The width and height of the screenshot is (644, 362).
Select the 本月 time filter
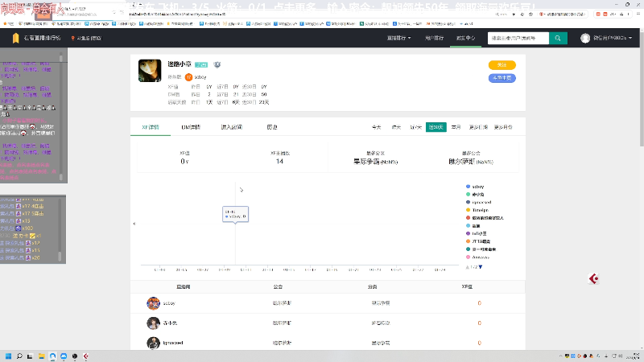pos(456,127)
